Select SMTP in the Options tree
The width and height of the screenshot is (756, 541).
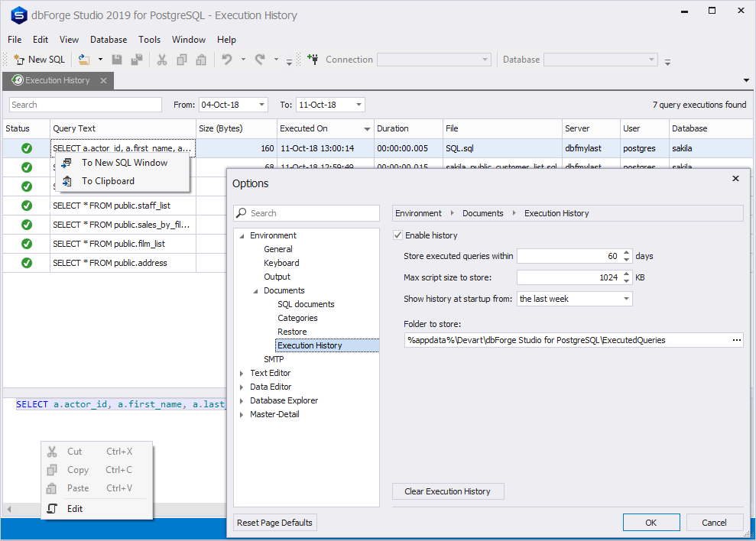pos(274,360)
